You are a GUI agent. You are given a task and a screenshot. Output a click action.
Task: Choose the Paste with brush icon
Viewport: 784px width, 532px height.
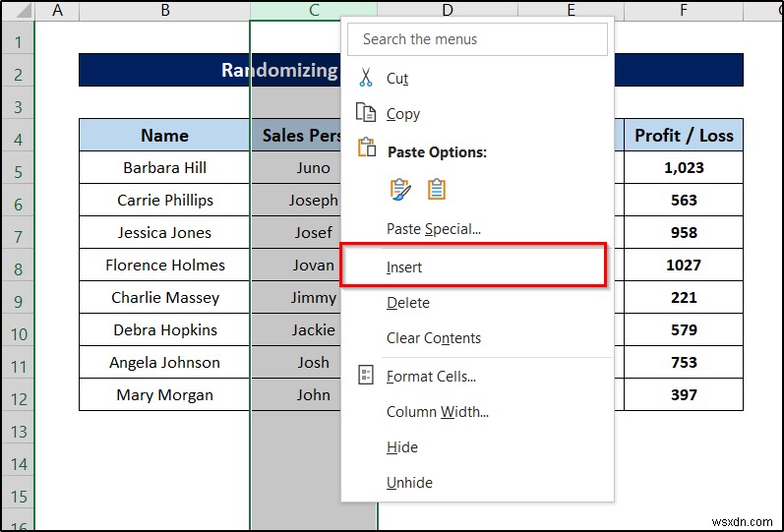click(x=400, y=190)
